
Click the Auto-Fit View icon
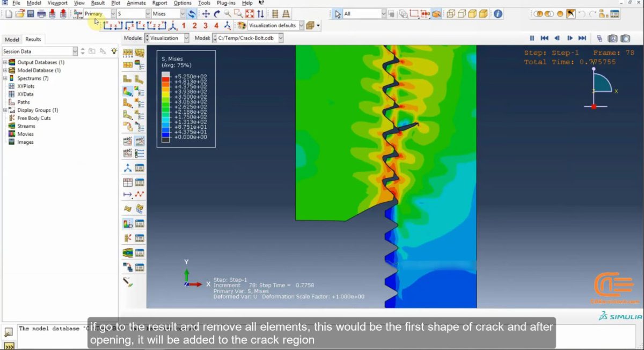(249, 13)
